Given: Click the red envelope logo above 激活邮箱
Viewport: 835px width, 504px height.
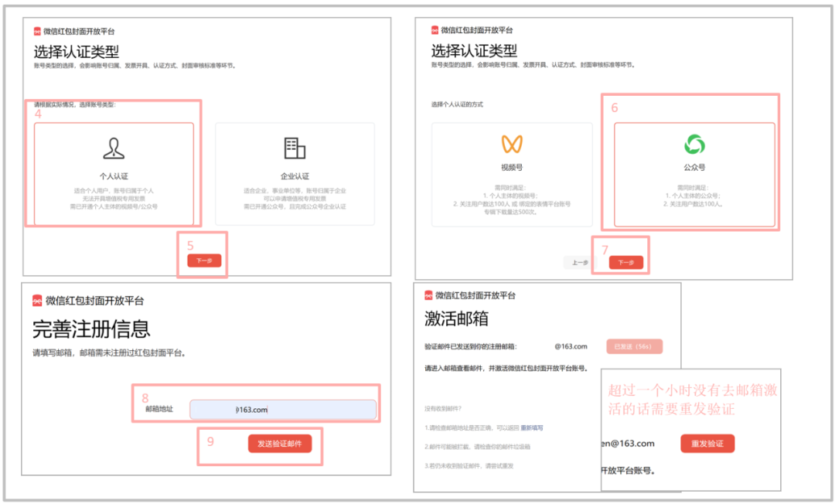Looking at the screenshot, I should click(428, 295).
